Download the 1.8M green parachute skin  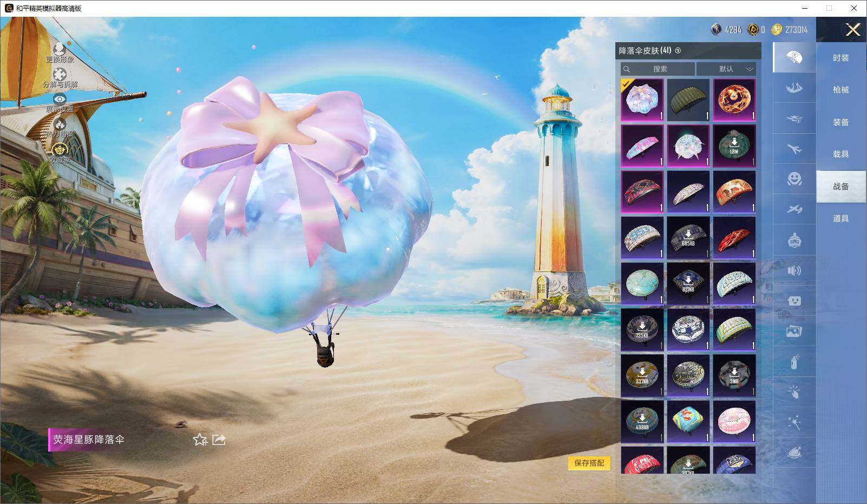[x=734, y=146]
